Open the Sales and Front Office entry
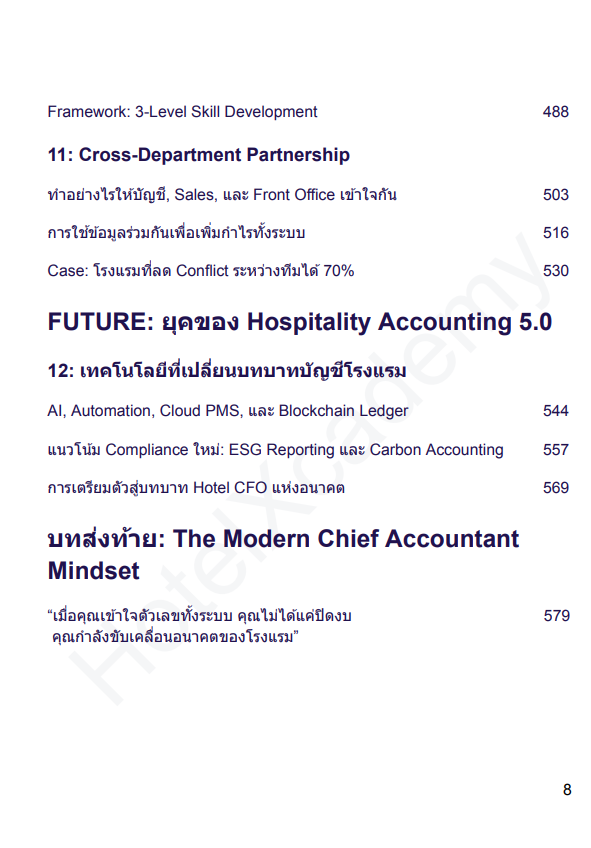 tap(222, 195)
